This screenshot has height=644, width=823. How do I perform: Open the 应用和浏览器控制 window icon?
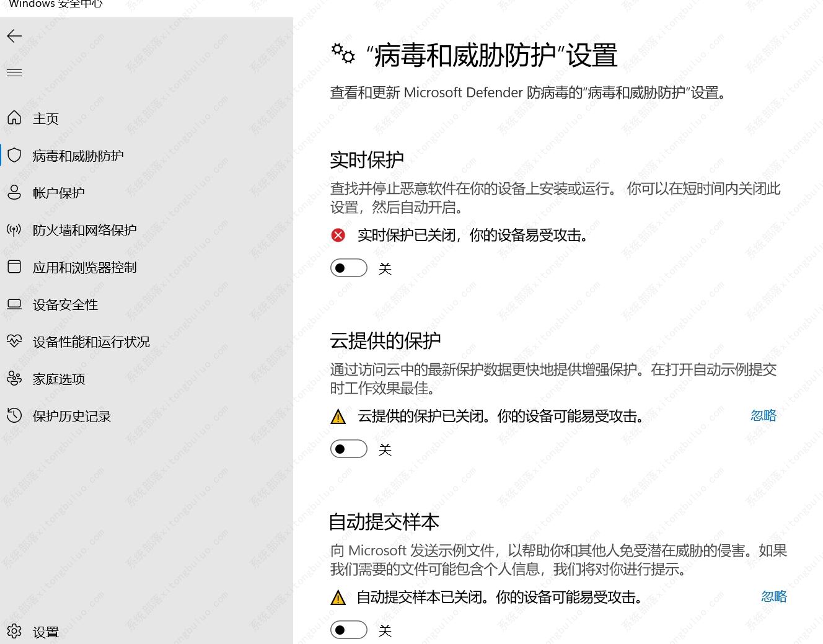(x=14, y=267)
